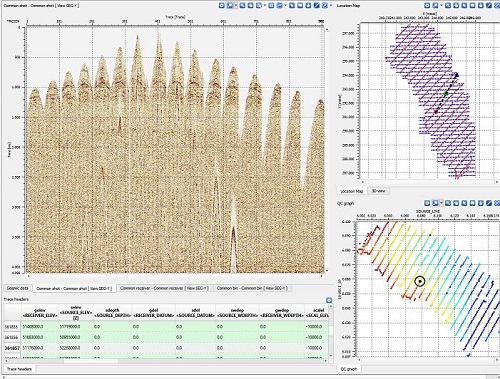Viewport: 500px width, 379px height.
Task: Open the Common receiver tab
Action: coord(164,288)
